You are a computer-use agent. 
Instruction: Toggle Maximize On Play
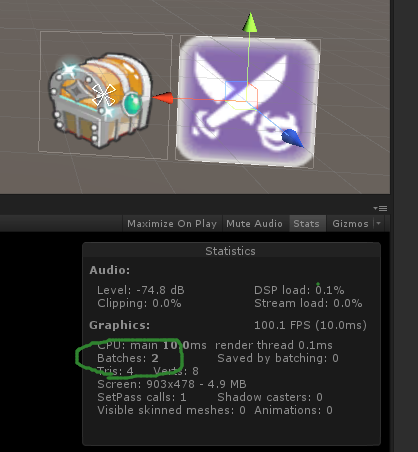point(172,223)
